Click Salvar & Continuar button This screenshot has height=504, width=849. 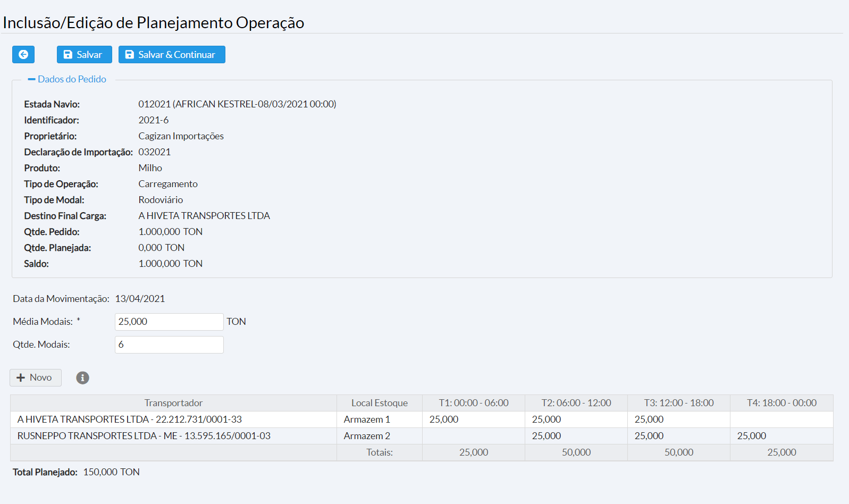pyautogui.click(x=172, y=54)
